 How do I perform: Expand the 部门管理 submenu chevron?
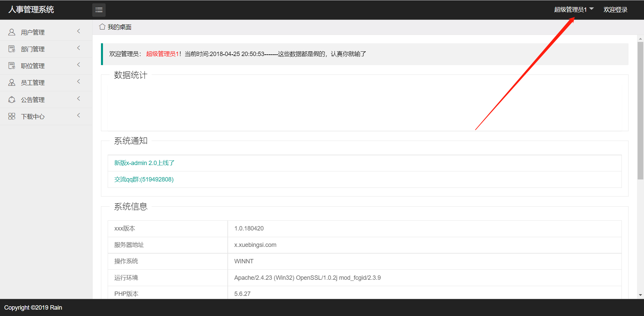tap(79, 48)
